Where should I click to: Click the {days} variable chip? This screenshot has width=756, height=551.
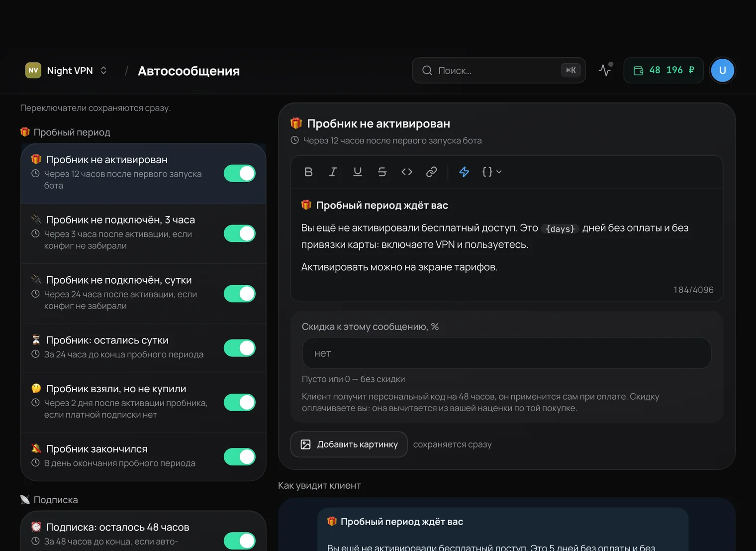click(560, 228)
